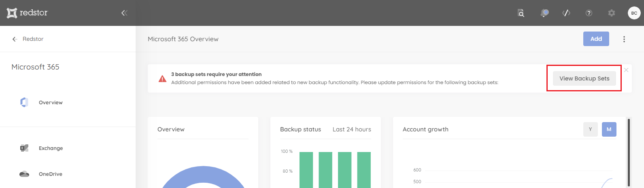Switch Account growth to yearly (Y)
Image resolution: width=644 pixels, height=188 pixels.
pos(591,129)
